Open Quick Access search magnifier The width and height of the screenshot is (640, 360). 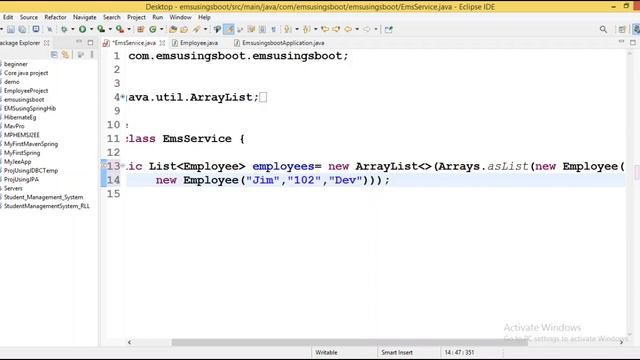click(603, 29)
